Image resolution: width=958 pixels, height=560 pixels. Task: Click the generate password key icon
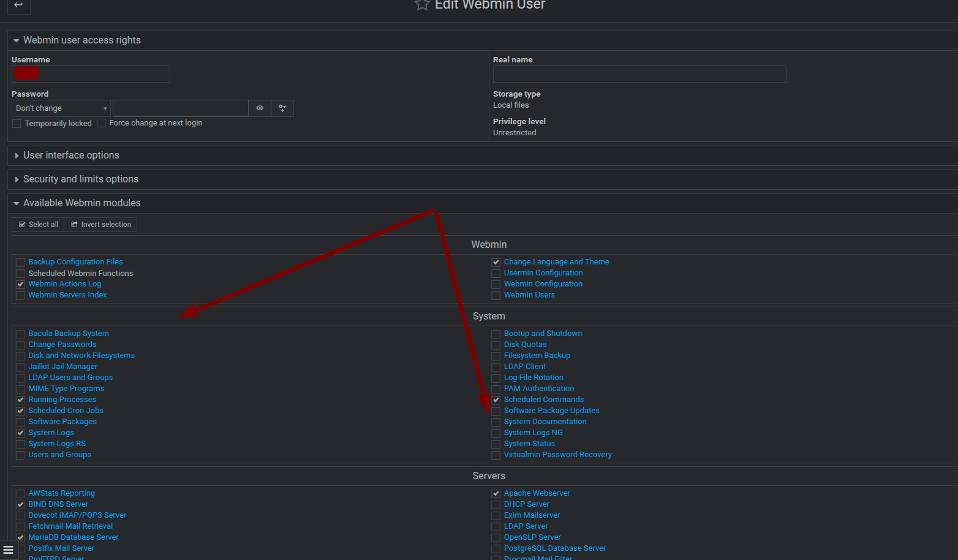pos(282,108)
